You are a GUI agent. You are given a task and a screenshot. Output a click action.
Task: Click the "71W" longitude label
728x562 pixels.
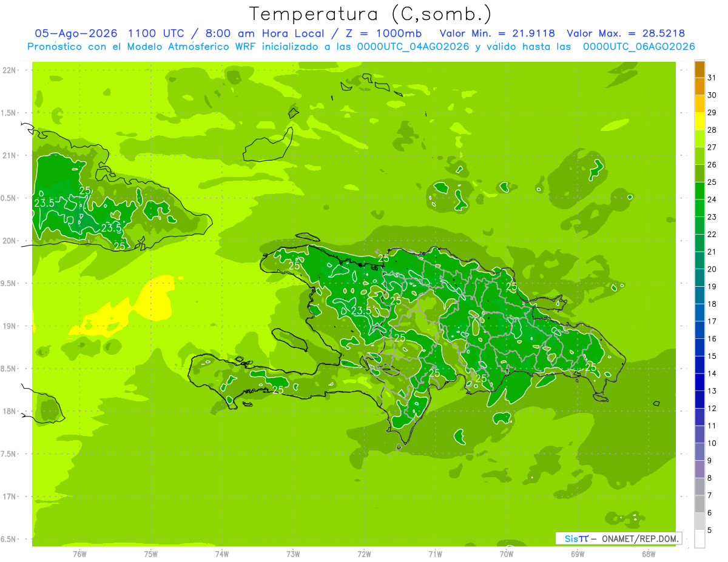435,554
